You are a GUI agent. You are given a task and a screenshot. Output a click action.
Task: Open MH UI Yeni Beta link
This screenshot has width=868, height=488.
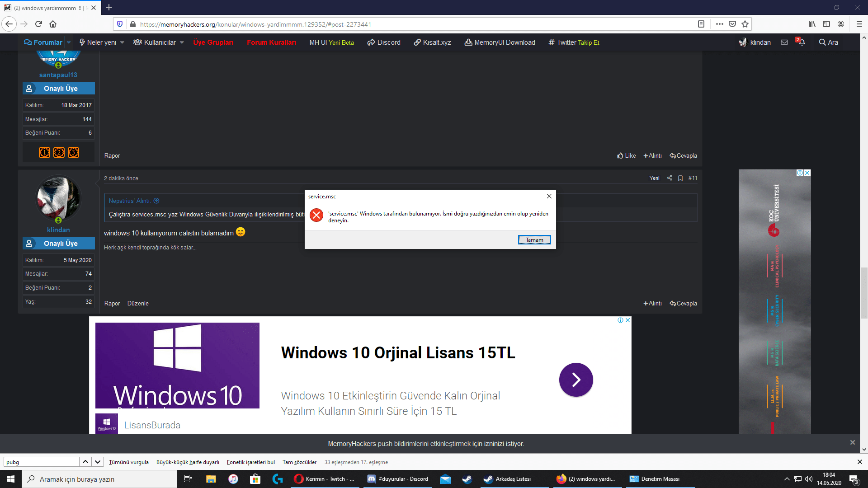(x=332, y=42)
